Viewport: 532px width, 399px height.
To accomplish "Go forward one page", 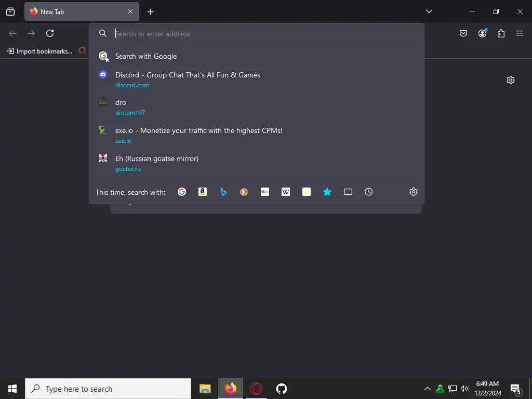I will click(31, 33).
